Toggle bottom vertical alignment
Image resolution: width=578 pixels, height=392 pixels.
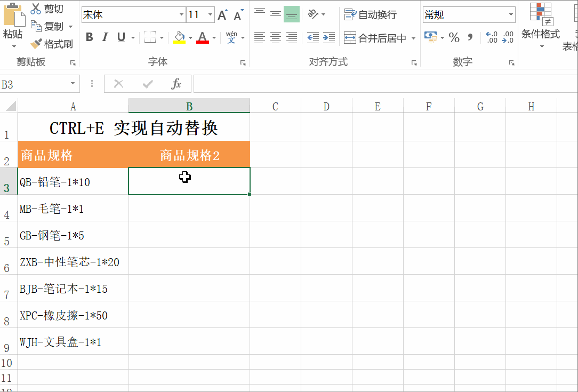[292, 14]
